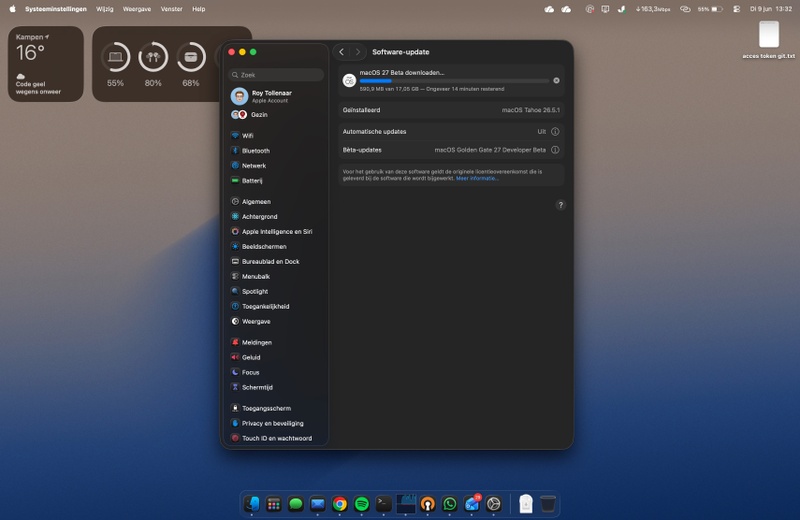This screenshot has width=800, height=520.
Task: Open OpenVPN keyhole app in Dock
Action: 428,504
